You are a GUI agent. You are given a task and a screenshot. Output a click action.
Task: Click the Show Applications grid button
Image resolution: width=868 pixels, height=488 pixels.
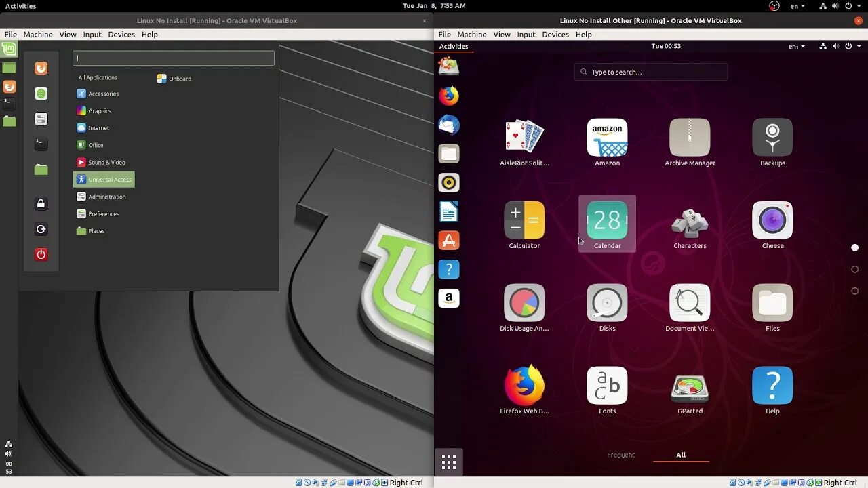click(x=449, y=462)
